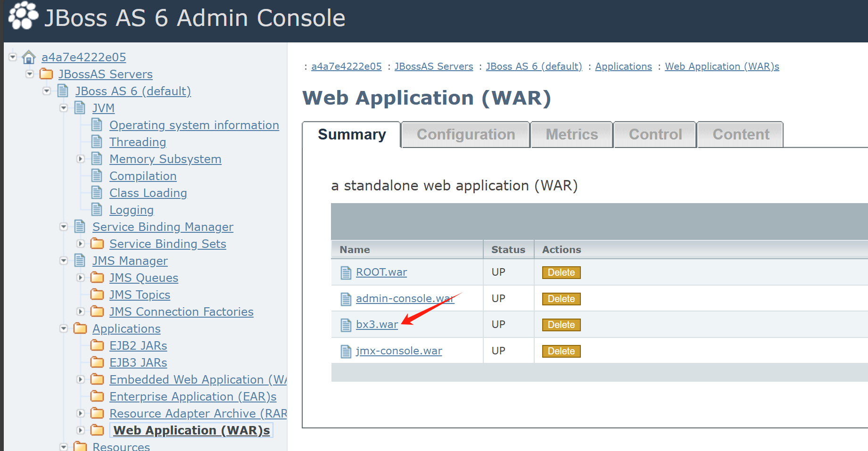
Task: Click the Applications breadcrumb link
Action: click(x=623, y=66)
